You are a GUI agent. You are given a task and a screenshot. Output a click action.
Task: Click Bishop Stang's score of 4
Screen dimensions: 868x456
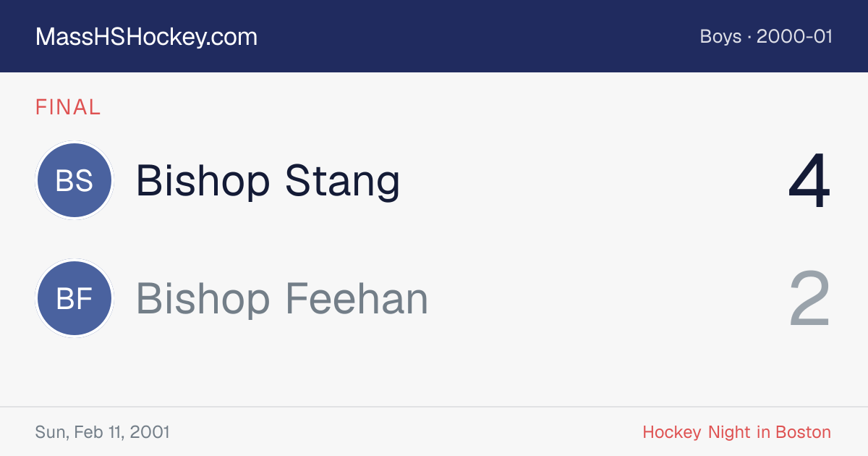[x=810, y=181]
